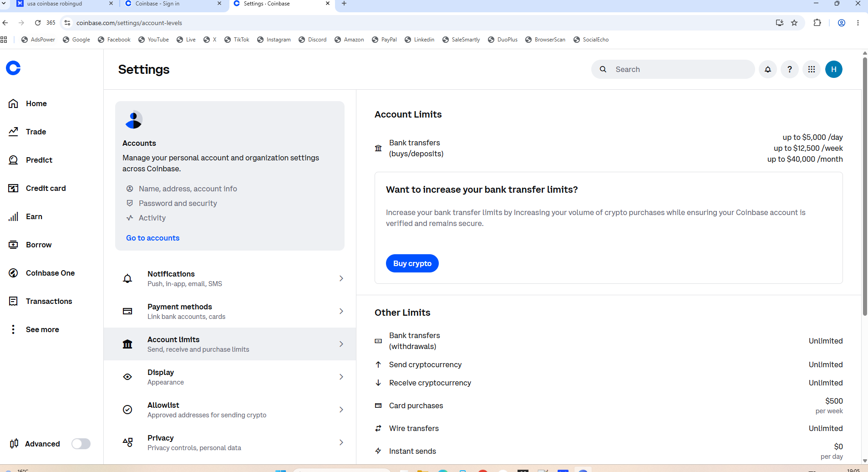Image resolution: width=868 pixels, height=472 pixels.
Task: Expand Allowlist settings chevron
Action: click(x=341, y=410)
